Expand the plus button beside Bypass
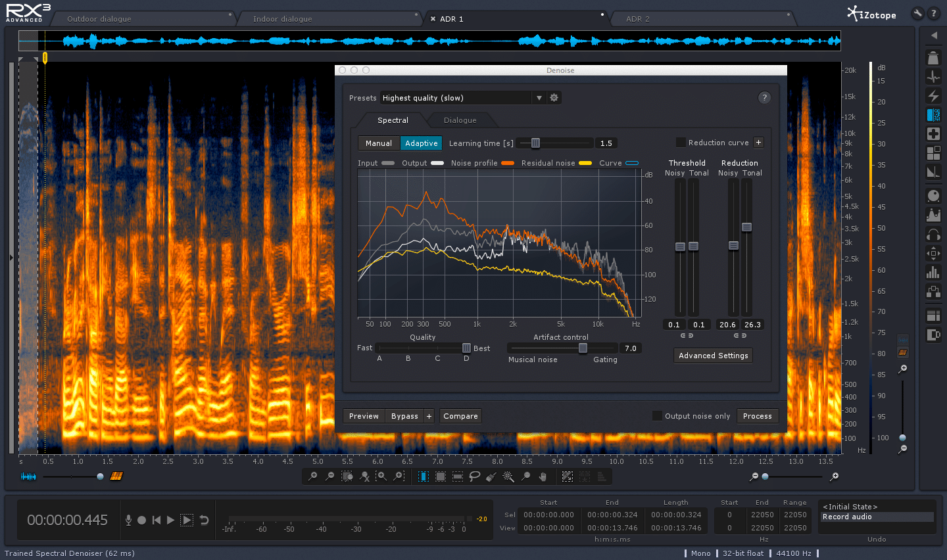Viewport: 947px width, 560px height. tap(429, 416)
